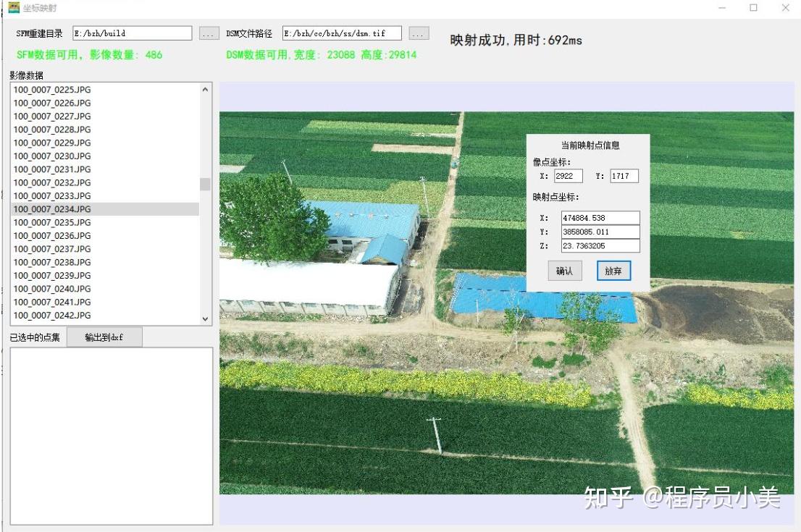Click the SFM重建目录 path input field

(133, 33)
